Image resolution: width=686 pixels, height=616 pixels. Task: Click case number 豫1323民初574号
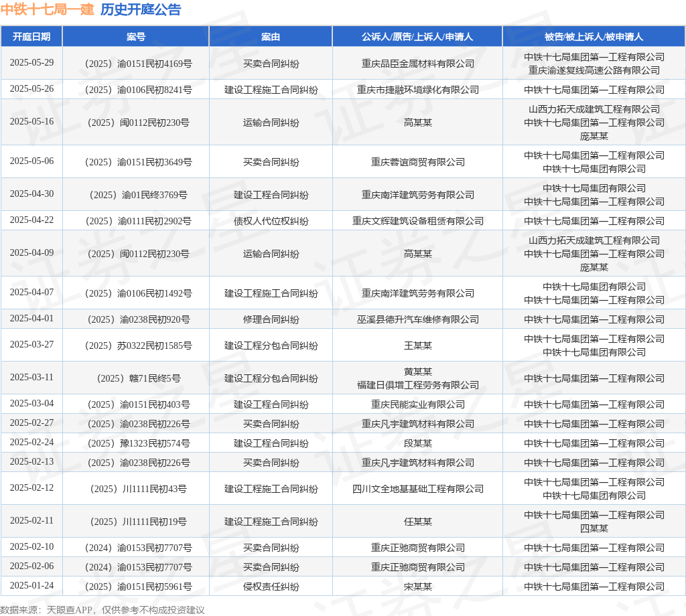click(x=138, y=444)
